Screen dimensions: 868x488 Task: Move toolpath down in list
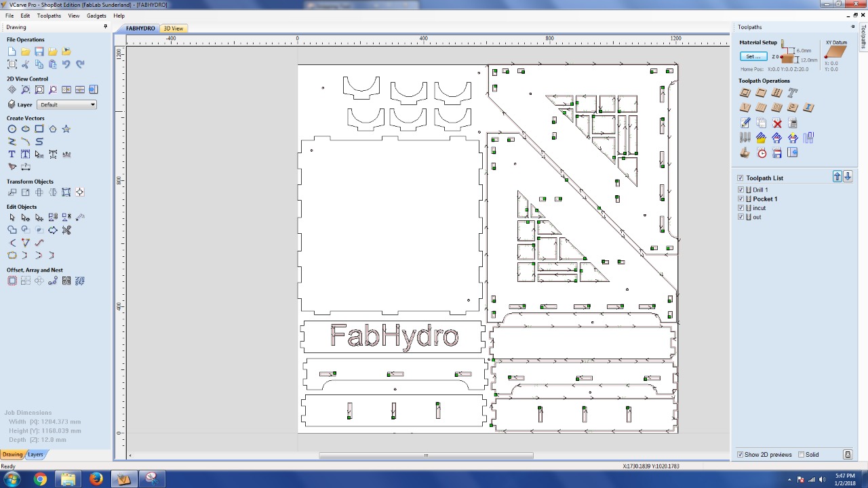[x=848, y=177]
